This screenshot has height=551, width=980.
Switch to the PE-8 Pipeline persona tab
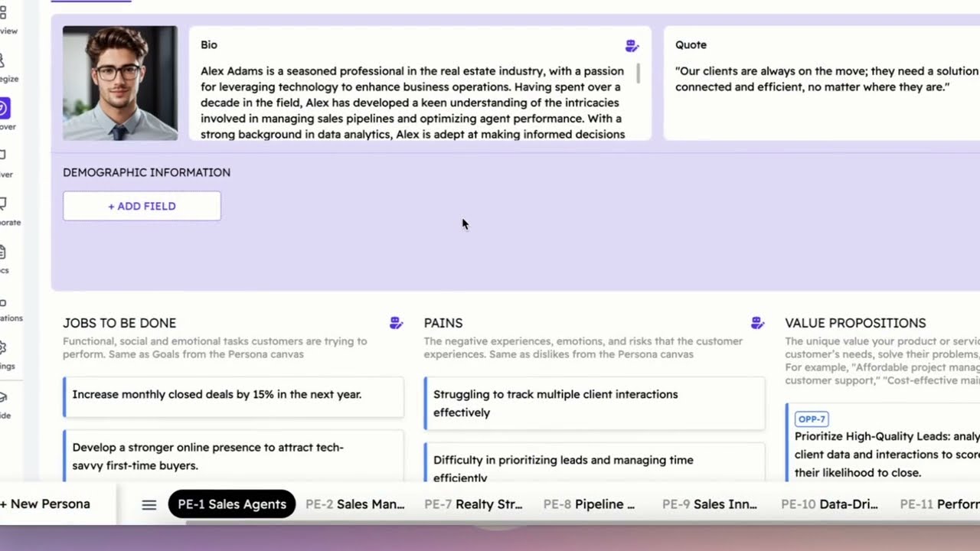(590, 504)
